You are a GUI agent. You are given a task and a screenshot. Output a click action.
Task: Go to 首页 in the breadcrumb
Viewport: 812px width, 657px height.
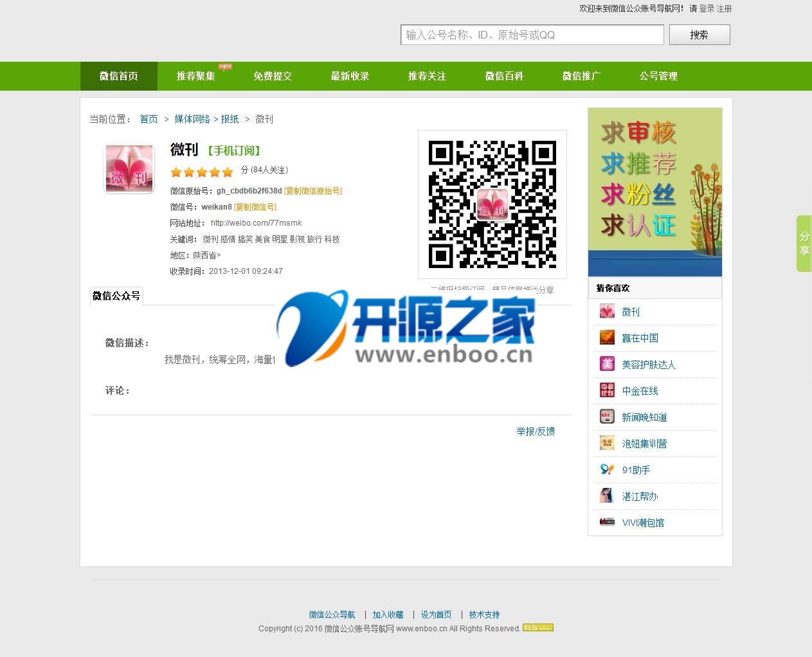click(x=149, y=119)
